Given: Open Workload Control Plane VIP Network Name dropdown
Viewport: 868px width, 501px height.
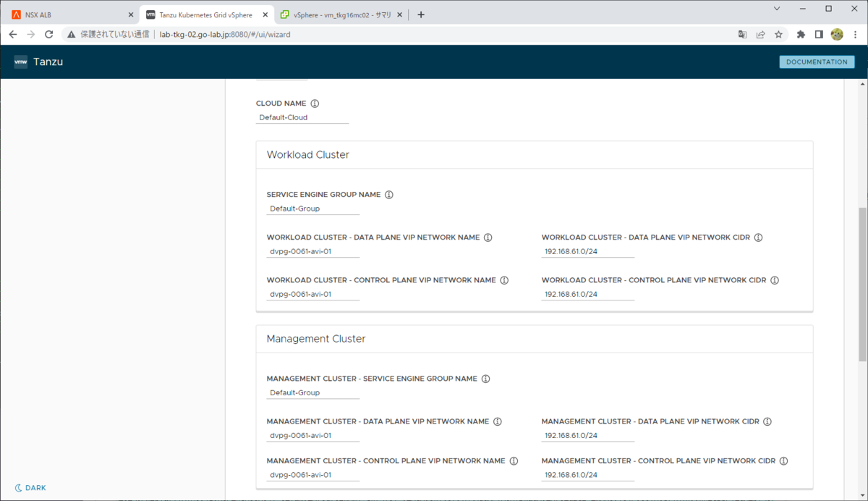Looking at the screenshot, I should pos(313,294).
